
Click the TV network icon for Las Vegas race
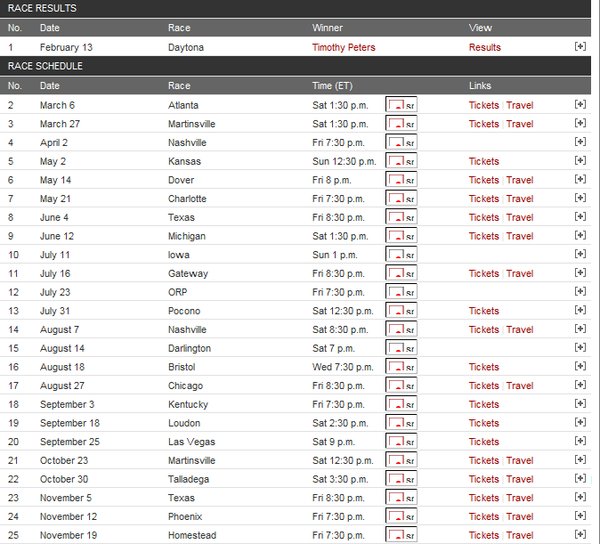401,441
